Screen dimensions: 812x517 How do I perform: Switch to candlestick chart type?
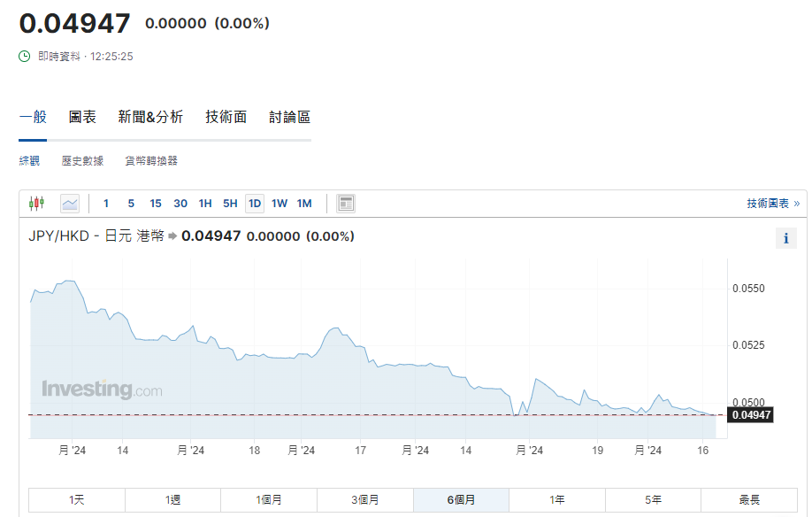click(36, 204)
